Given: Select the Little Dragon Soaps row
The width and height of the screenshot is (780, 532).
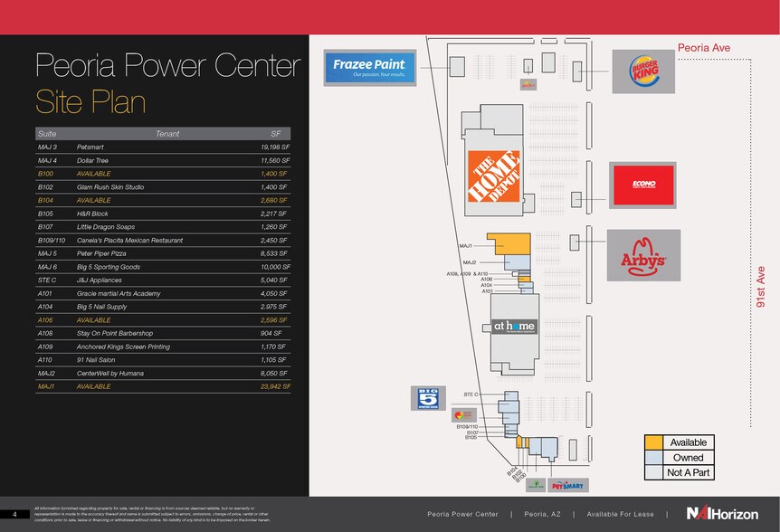Looking at the screenshot, I should coord(163,227).
